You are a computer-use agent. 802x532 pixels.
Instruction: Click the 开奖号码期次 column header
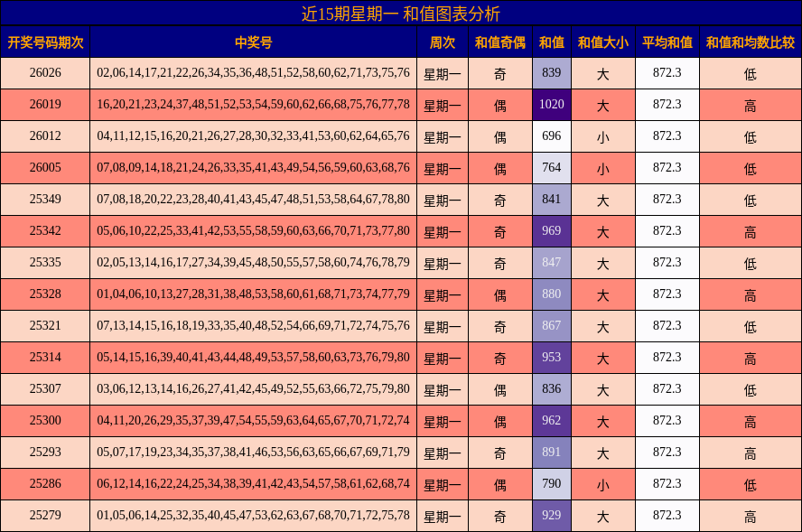pyautogui.click(x=46, y=40)
